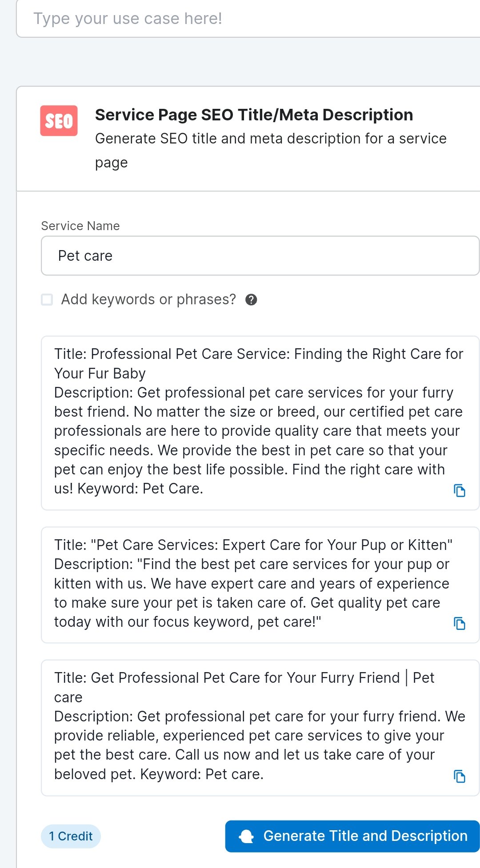This screenshot has height=868, width=480.
Task: Select the "Service Page SEO Title/Meta Description" heading
Action: click(x=254, y=115)
